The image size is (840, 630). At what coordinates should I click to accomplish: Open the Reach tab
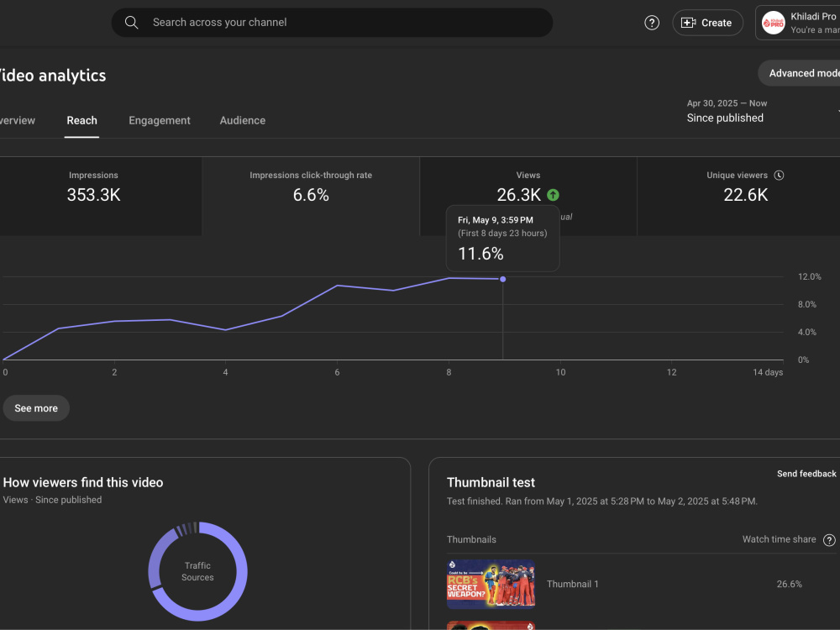pos(82,120)
